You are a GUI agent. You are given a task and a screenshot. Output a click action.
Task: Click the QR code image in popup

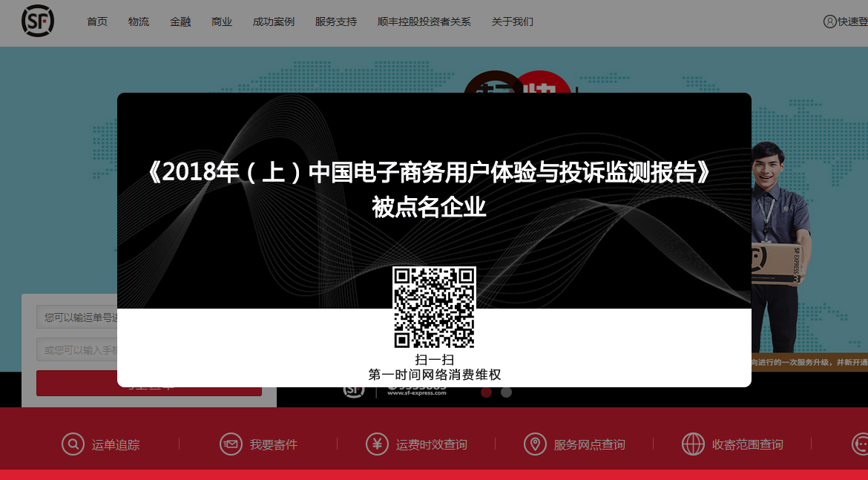pos(434,307)
